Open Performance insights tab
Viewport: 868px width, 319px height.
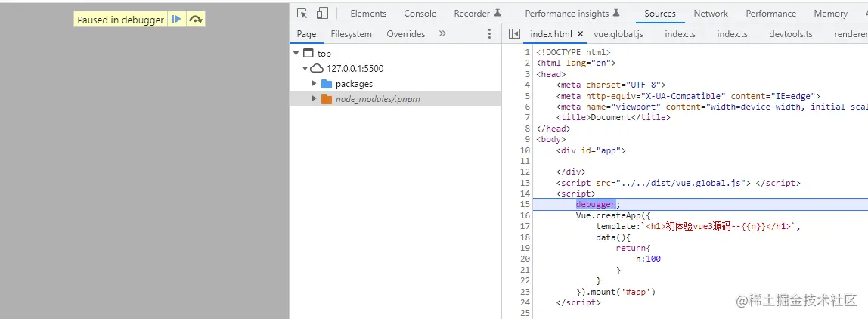point(572,14)
